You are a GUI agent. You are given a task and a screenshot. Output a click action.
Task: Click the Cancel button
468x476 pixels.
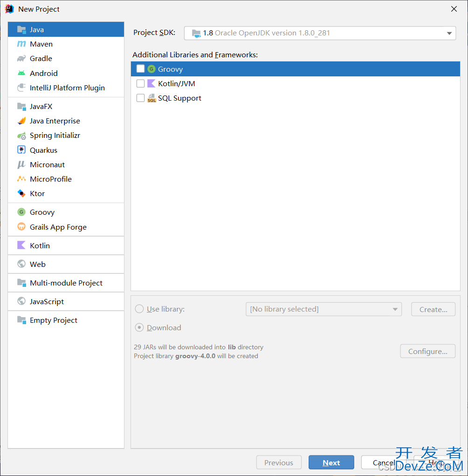(x=384, y=462)
